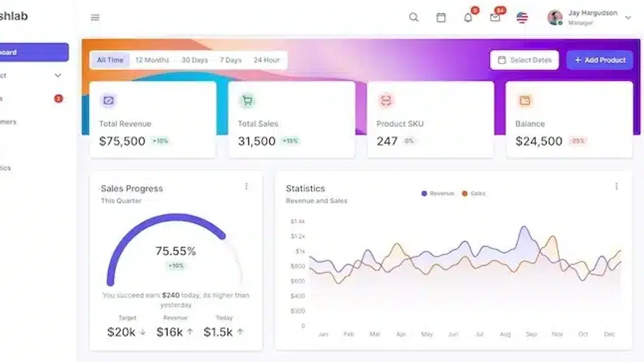Screen dimensions: 644x362
Task: Click the Balance wallet icon
Action: (525, 101)
